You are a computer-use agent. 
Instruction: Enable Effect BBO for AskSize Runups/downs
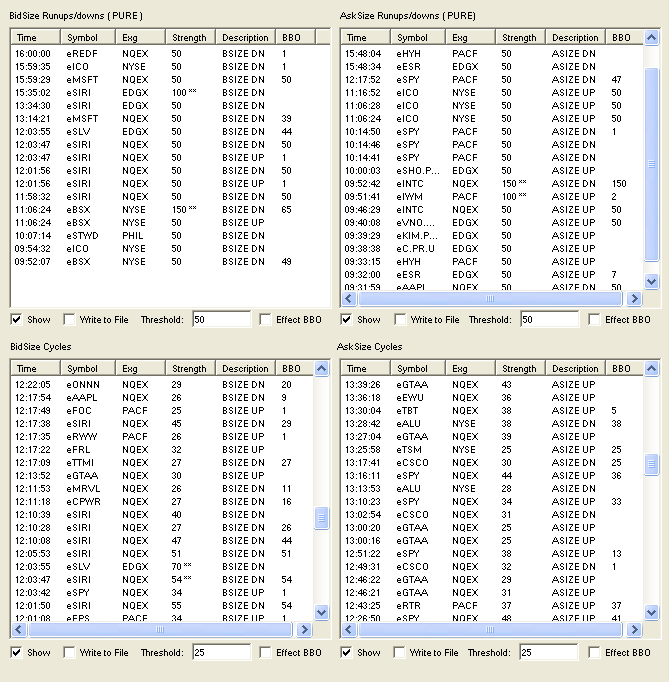click(x=594, y=320)
